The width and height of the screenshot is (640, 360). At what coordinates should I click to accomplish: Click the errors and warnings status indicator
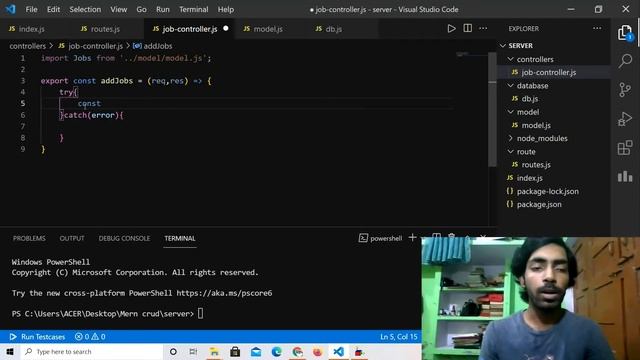coord(90,337)
